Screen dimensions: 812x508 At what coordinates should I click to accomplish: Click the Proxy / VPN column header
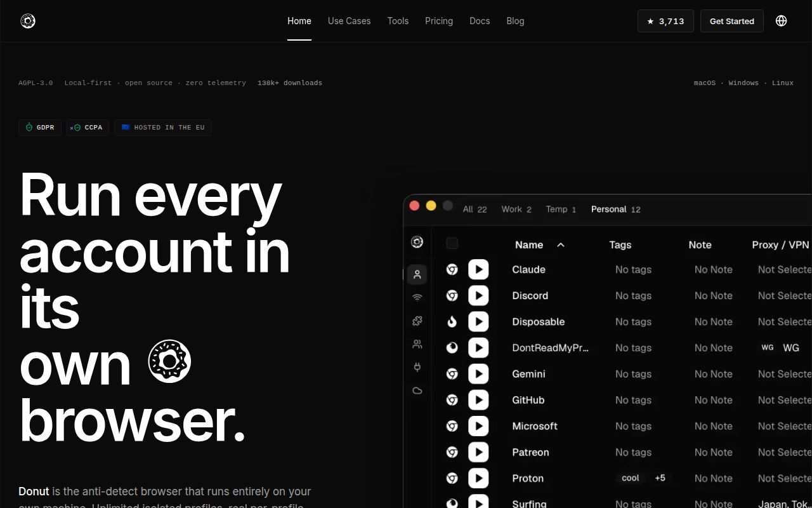coord(780,244)
